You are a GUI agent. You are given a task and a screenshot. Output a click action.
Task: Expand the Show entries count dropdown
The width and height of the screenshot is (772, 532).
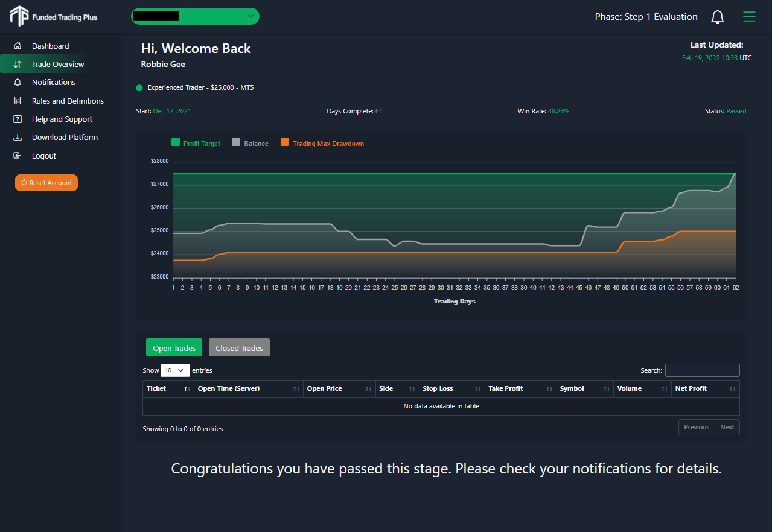pos(175,370)
